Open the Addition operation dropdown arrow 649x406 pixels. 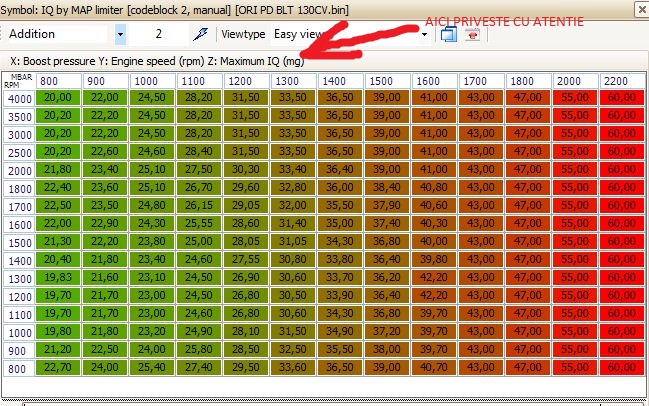click(x=120, y=34)
